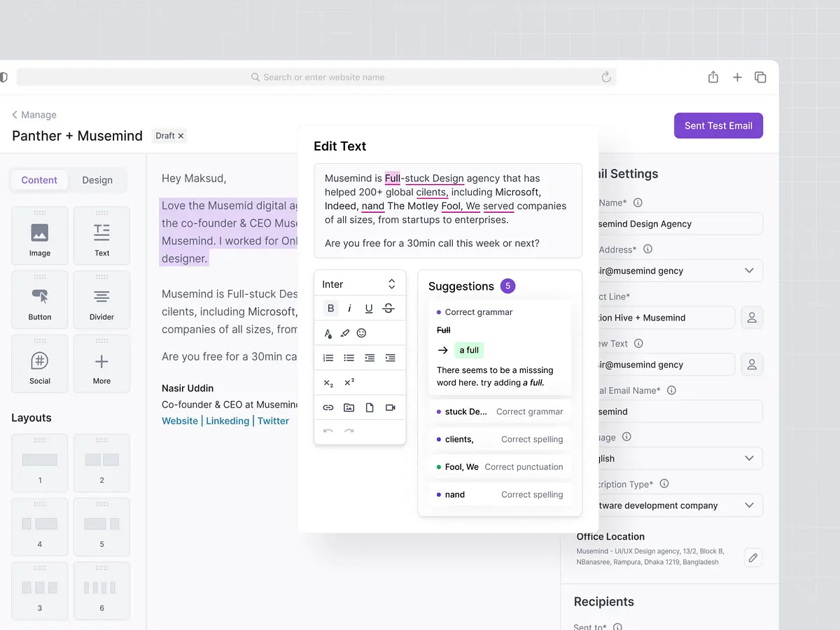840x630 pixels.
Task: Click the Sent Test Email button
Action: (x=718, y=126)
